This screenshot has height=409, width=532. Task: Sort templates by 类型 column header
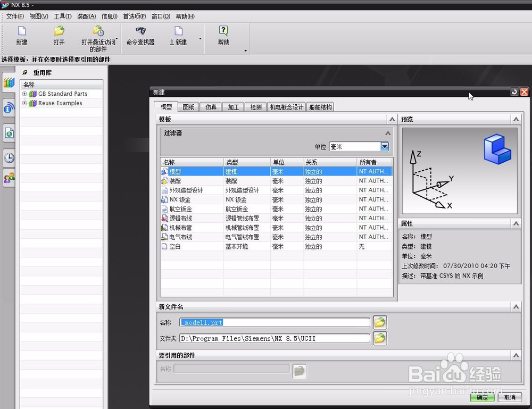point(247,162)
